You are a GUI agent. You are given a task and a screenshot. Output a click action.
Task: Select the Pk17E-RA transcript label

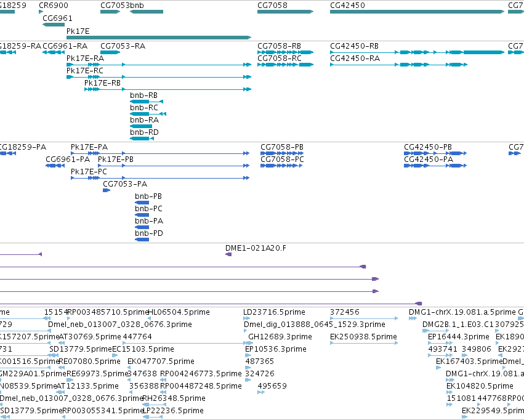pyautogui.click(x=85, y=59)
